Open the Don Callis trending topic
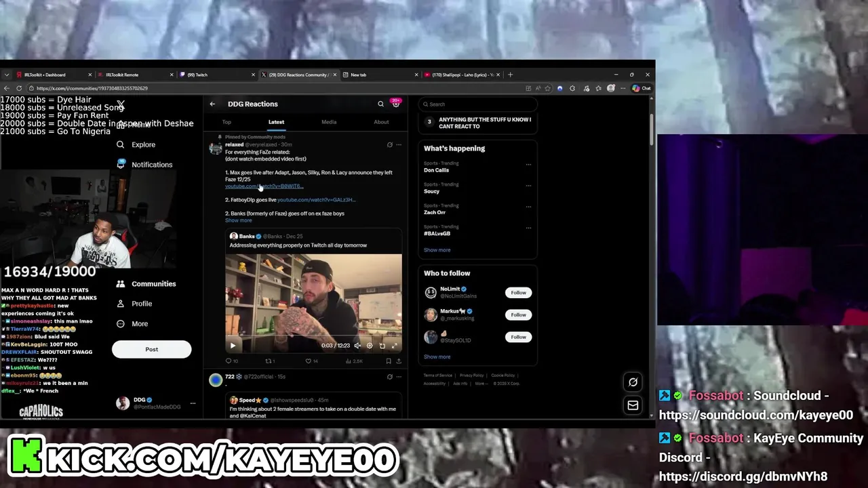This screenshot has height=488, width=868. tap(436, 170)
